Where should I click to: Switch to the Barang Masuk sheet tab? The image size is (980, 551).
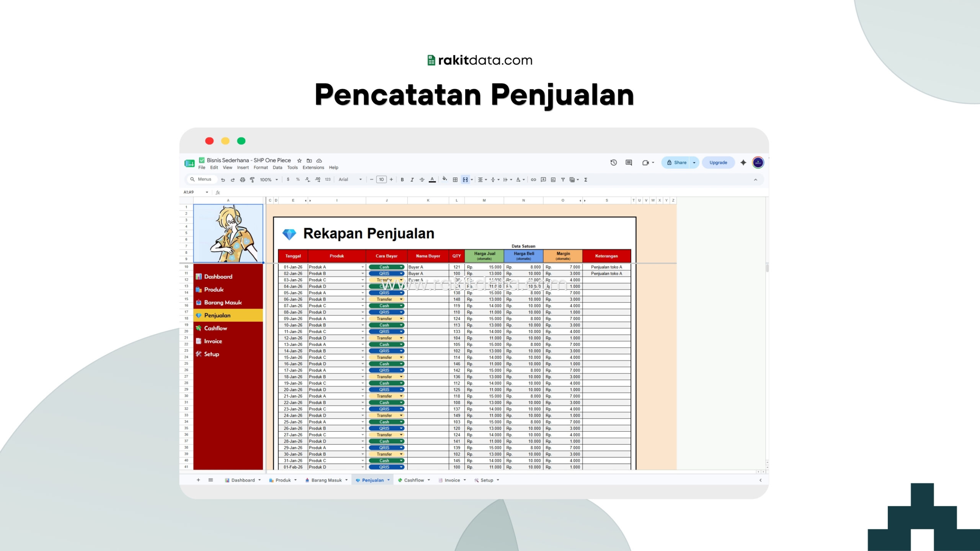coord(326,480)
